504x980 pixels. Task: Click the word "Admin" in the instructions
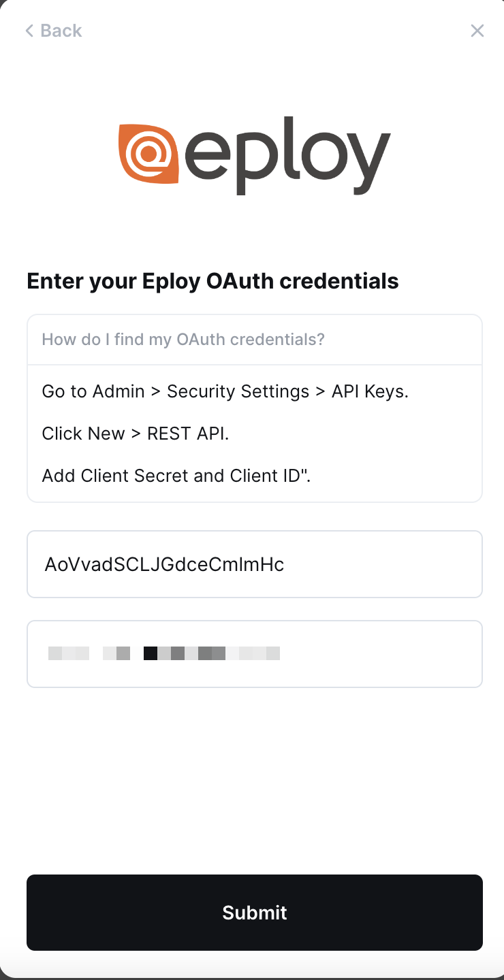click(119, 391)
